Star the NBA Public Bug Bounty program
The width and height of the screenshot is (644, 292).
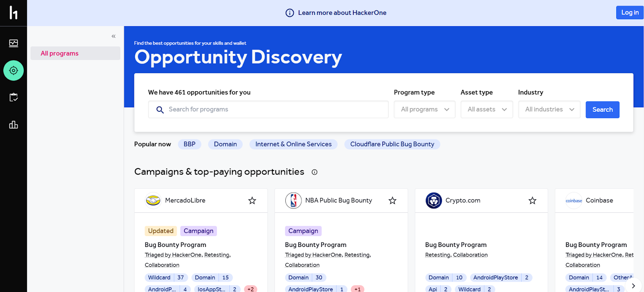pyautogui.click(x=392, y=200)
